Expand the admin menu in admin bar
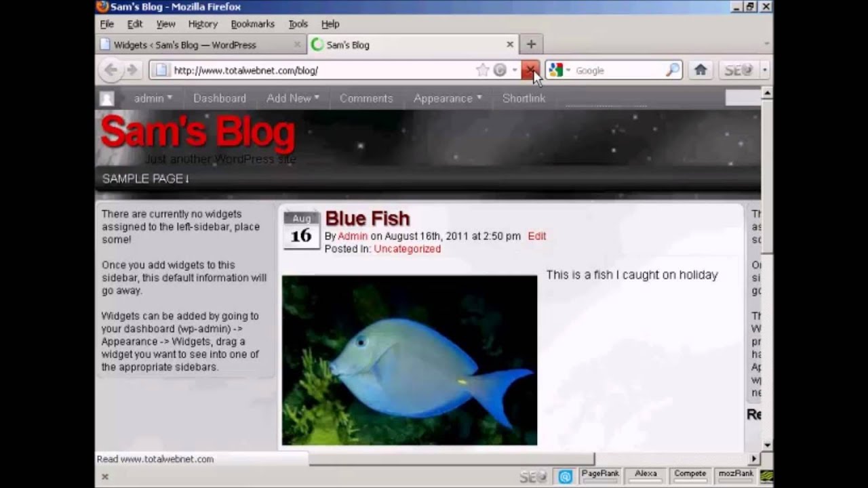 (x=153, y=98)
